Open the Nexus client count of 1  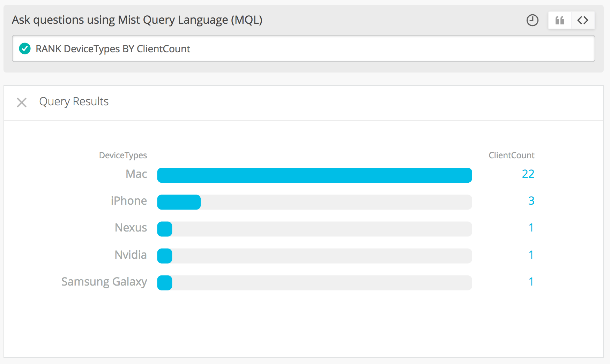[531, 228]
